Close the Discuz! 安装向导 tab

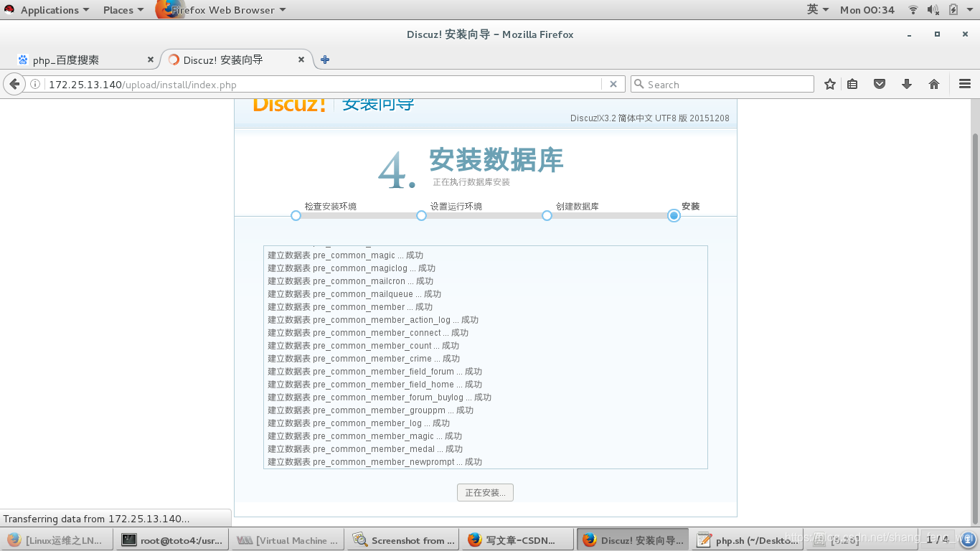301,60
